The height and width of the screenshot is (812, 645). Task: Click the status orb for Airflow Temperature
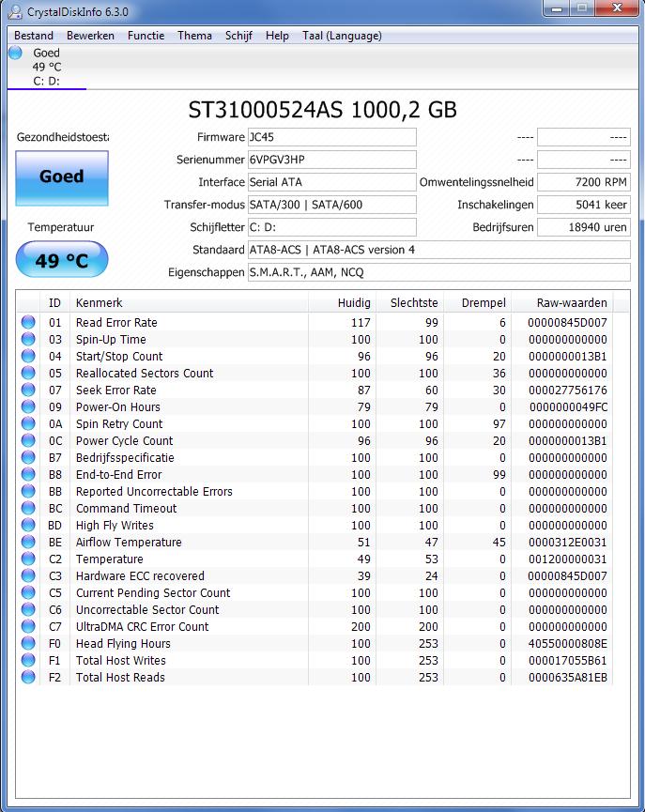pyautogui.click(x=28, y=542)
